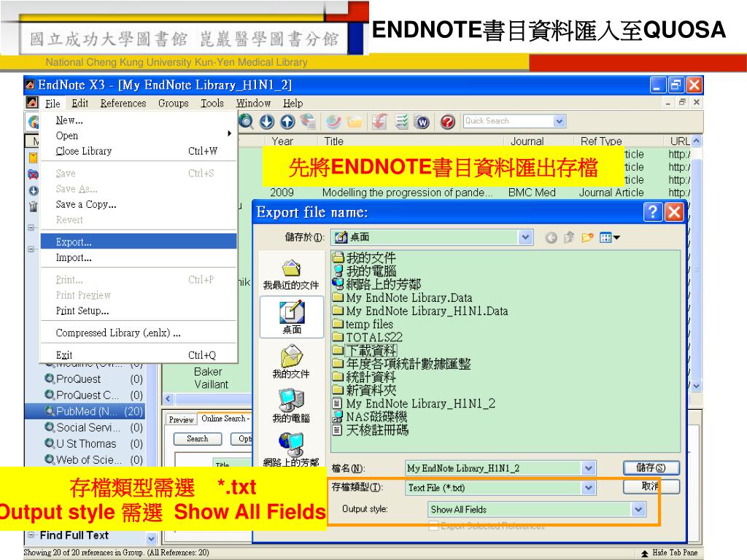Toggle Export Selected References checkbox
Viewport: 747px width, 560px height.
433,526
